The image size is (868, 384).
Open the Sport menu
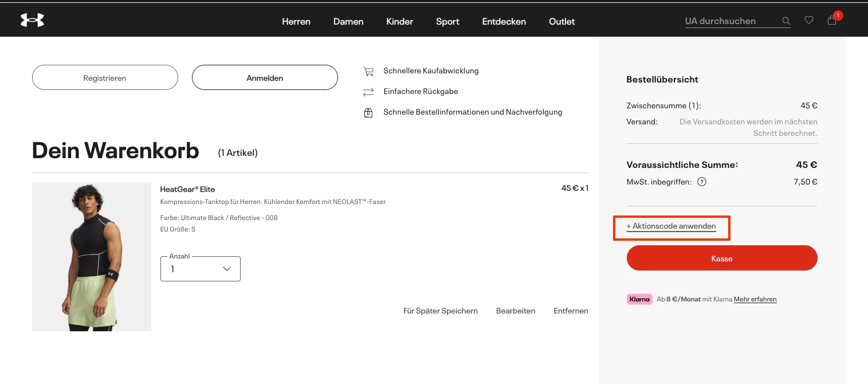click(x=447, y=21)
